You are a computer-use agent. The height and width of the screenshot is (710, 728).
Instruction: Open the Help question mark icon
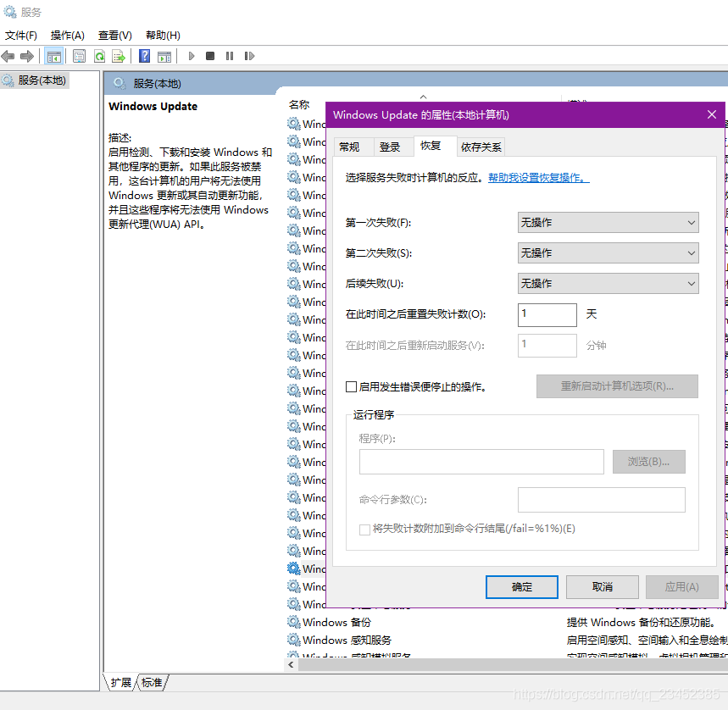coord(144,56)
